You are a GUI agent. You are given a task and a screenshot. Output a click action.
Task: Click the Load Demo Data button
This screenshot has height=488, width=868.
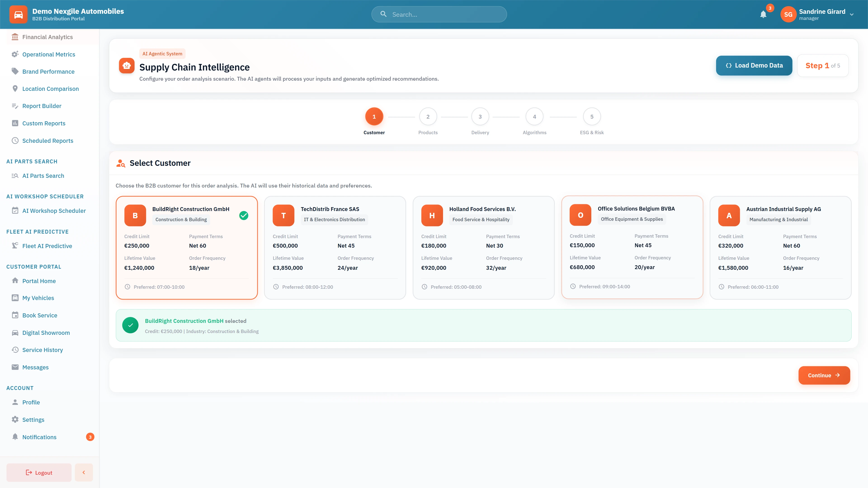tap(754, 65)
